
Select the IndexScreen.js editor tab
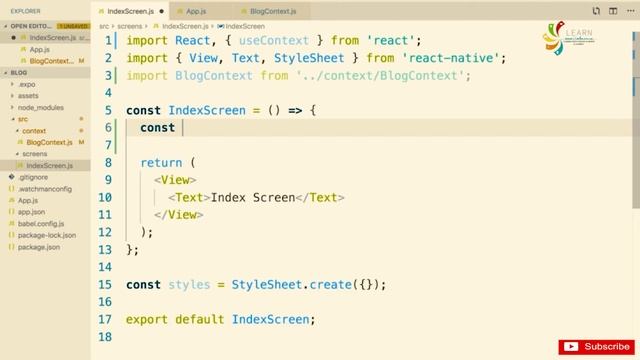[x=130, y=11]
